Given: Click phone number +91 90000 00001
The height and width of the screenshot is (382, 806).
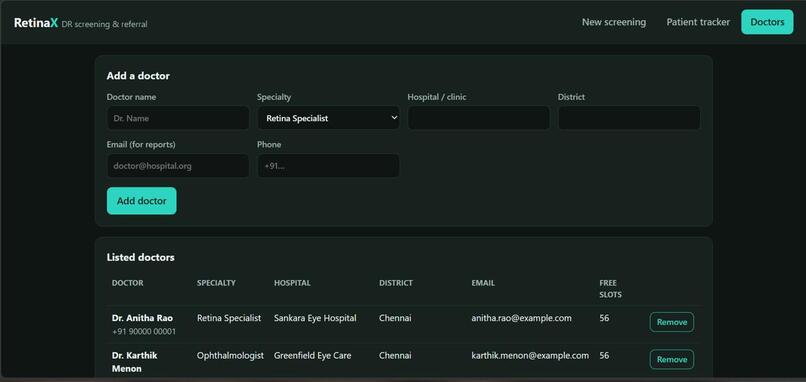Looking at the screenshot, I should coord(144,332).
